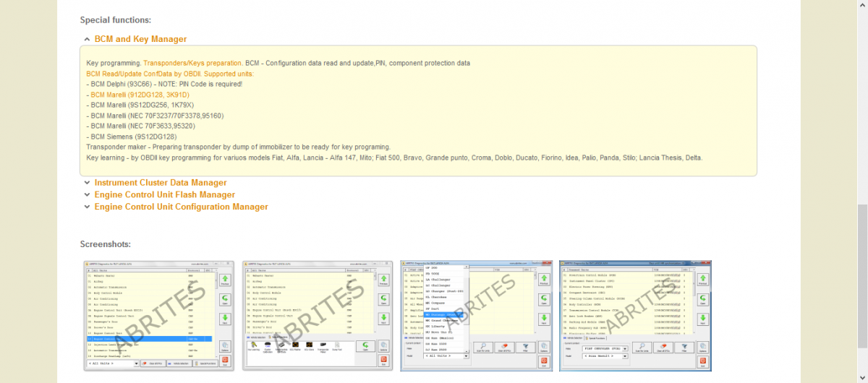Click the scrollbar down arrow

click(x=862, y=377)
